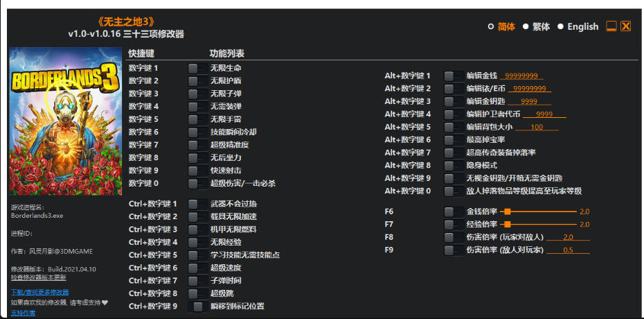Toggle 无限护盾 switch

pyautogui.click(x=197, y=81)
